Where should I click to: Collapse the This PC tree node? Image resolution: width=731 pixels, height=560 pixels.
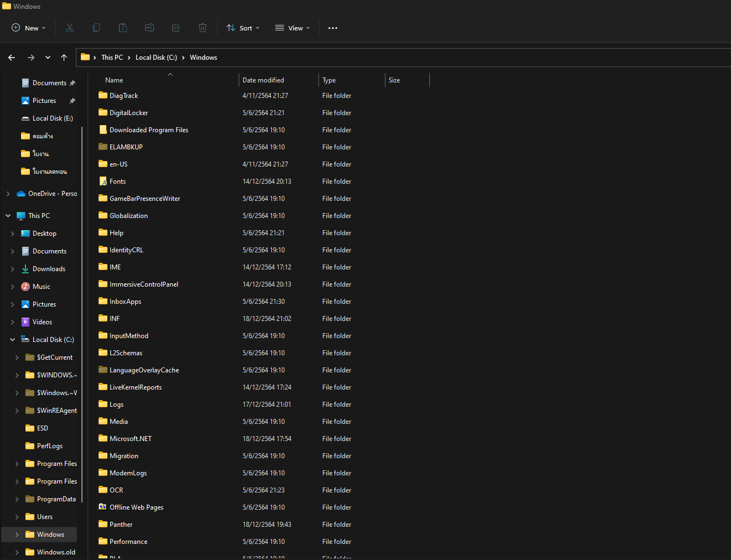coord(8,216)
